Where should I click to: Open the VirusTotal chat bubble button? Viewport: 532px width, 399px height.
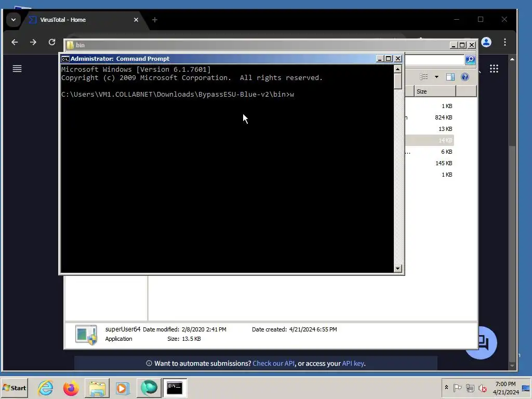pyautogui.click(x=487, y=343)
